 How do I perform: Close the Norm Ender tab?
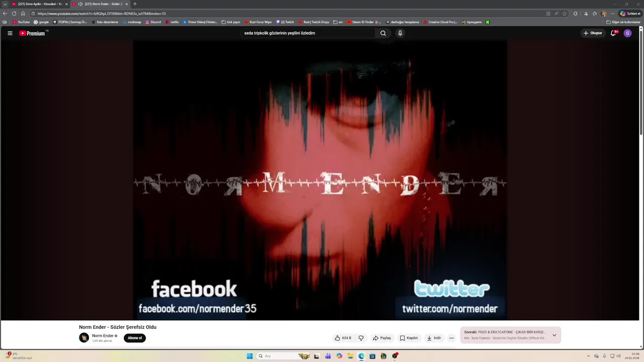tap(127, 4)
